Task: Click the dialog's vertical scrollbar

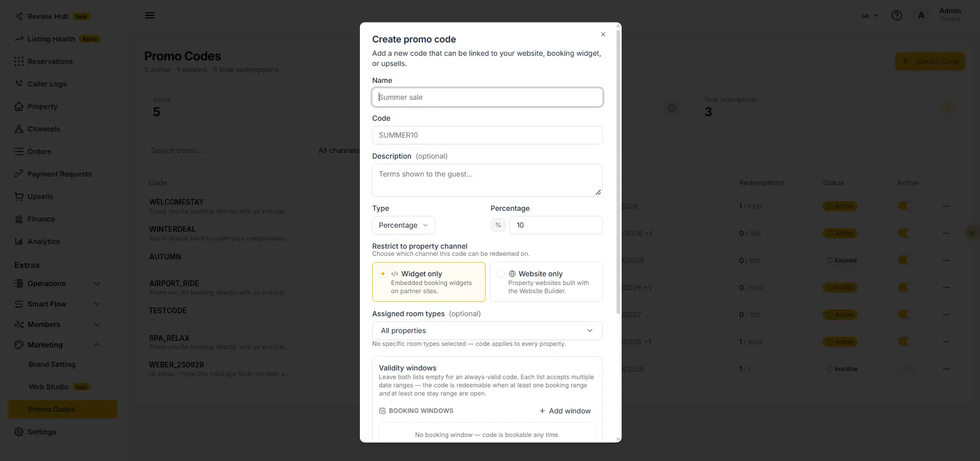Action: [x=619, y=171]
